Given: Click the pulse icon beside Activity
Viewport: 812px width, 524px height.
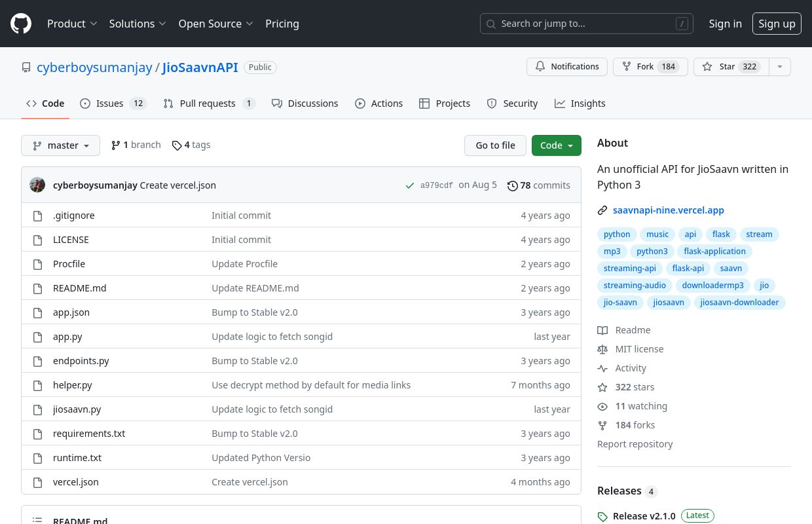Looking at the screenshot, I should tap(602, 368).
